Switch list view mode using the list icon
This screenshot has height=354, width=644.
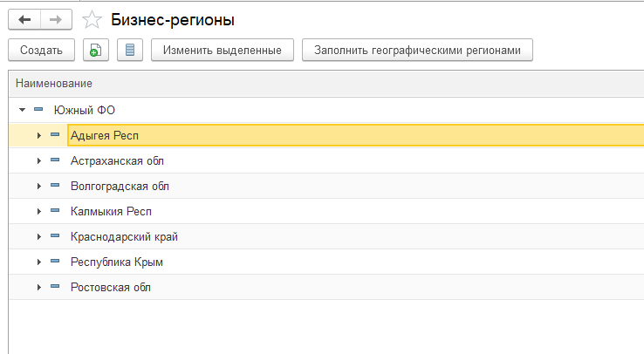point(130,50)
